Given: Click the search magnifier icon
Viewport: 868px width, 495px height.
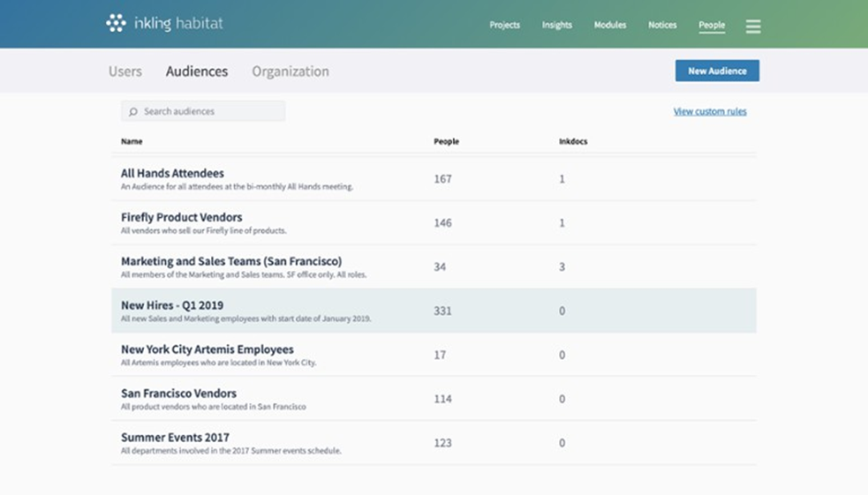Looking at the screenshot, I should [133, 112].
